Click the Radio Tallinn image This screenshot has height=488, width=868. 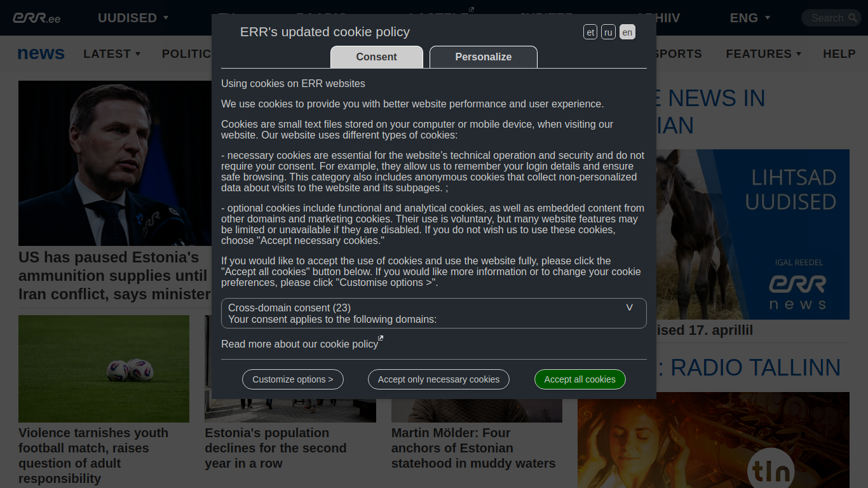[714, 440]
